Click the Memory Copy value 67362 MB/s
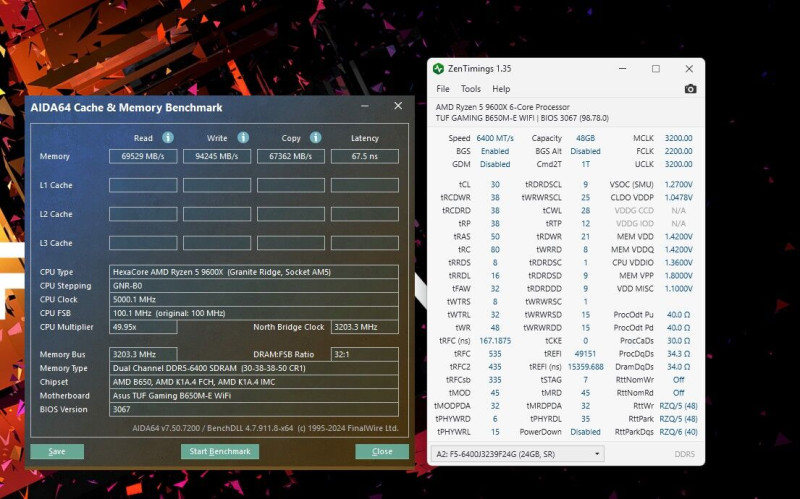Screen dimensions: 800x499 click(x=291, y=156)
